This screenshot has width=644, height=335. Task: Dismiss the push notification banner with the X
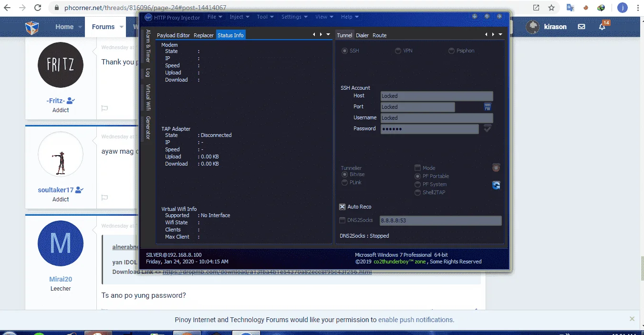click(x=632, y=319)
